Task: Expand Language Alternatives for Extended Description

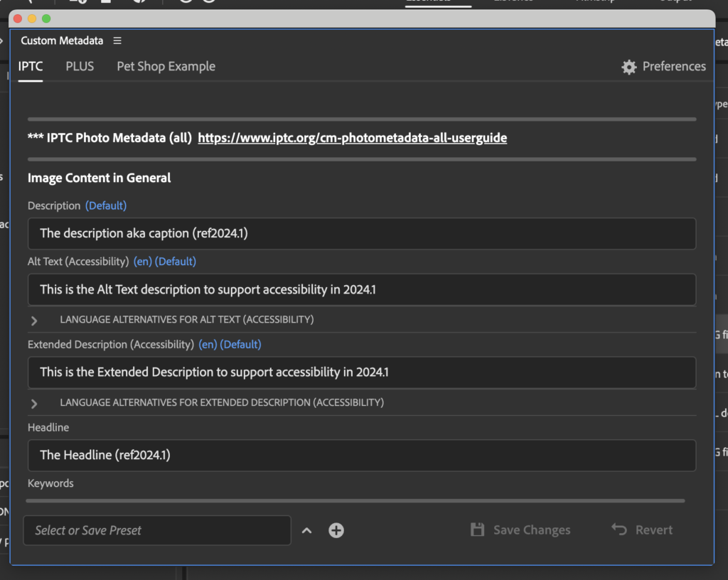Action: tap(33, 402)
